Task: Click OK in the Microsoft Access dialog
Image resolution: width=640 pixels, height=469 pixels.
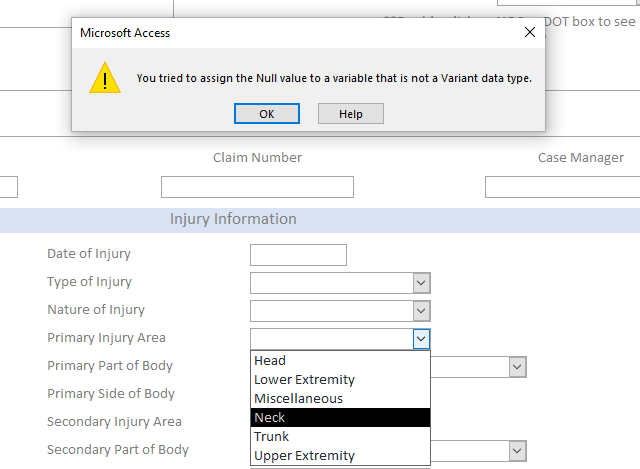Action: [267, 113]
